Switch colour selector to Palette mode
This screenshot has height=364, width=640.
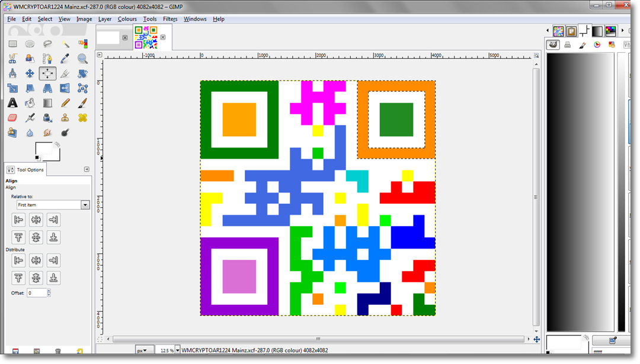click(x=612, y=45)
